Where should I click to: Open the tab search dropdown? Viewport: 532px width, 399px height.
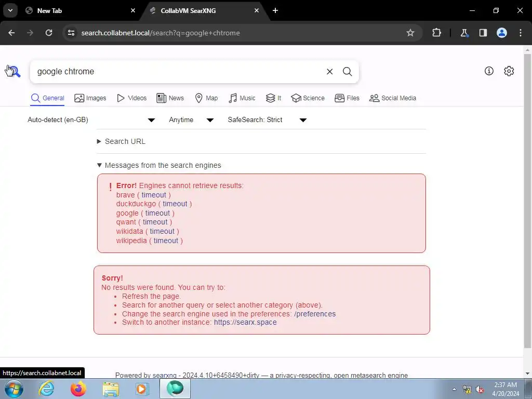(x=10, y=10)
